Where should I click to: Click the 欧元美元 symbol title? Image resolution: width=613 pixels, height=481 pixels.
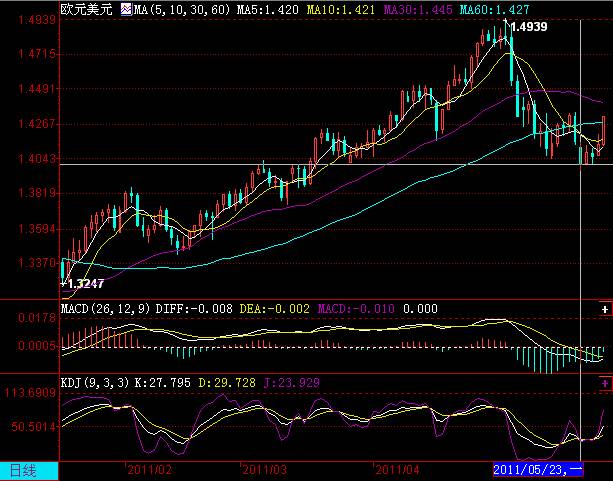86,9
